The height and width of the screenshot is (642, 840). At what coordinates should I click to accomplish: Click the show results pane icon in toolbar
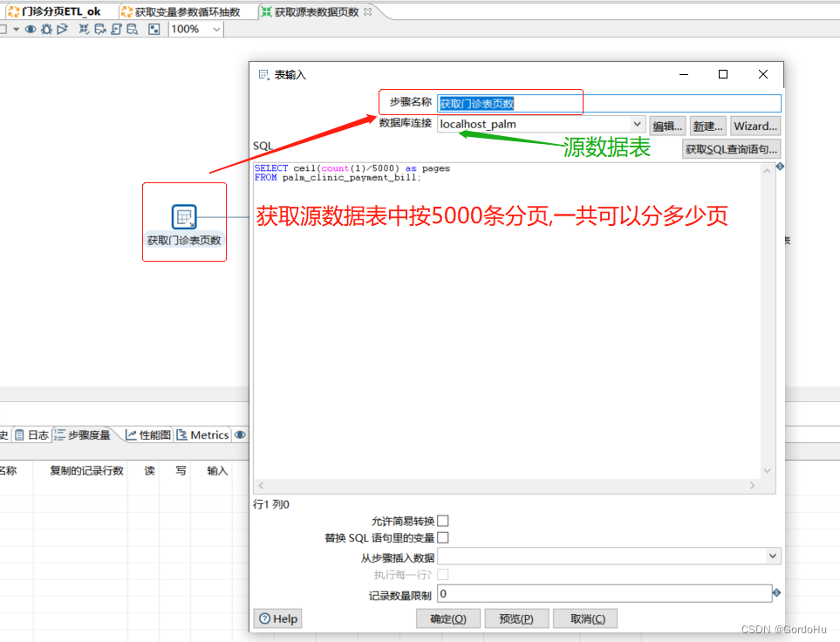tap(154, 29)
